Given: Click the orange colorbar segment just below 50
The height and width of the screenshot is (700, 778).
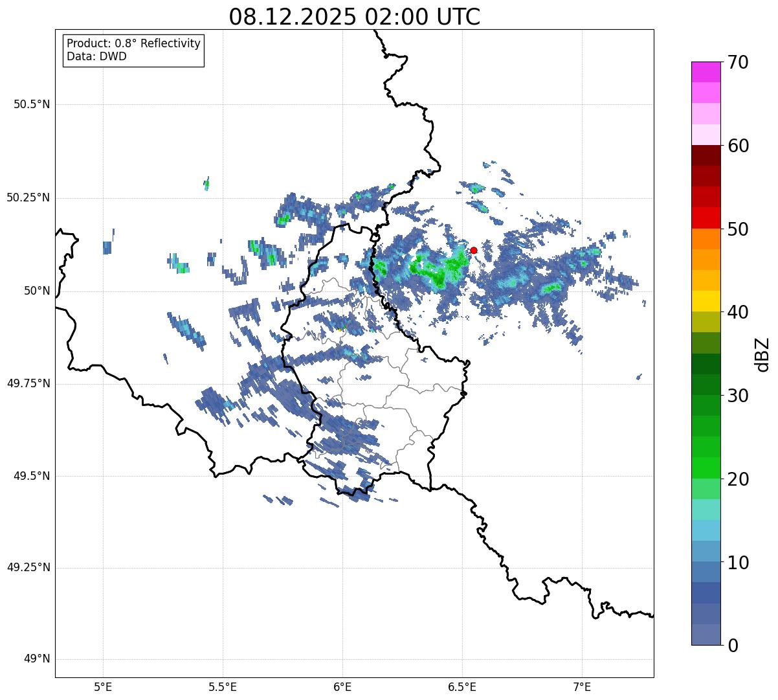Looking at the screenshot, I should point(706,239).
